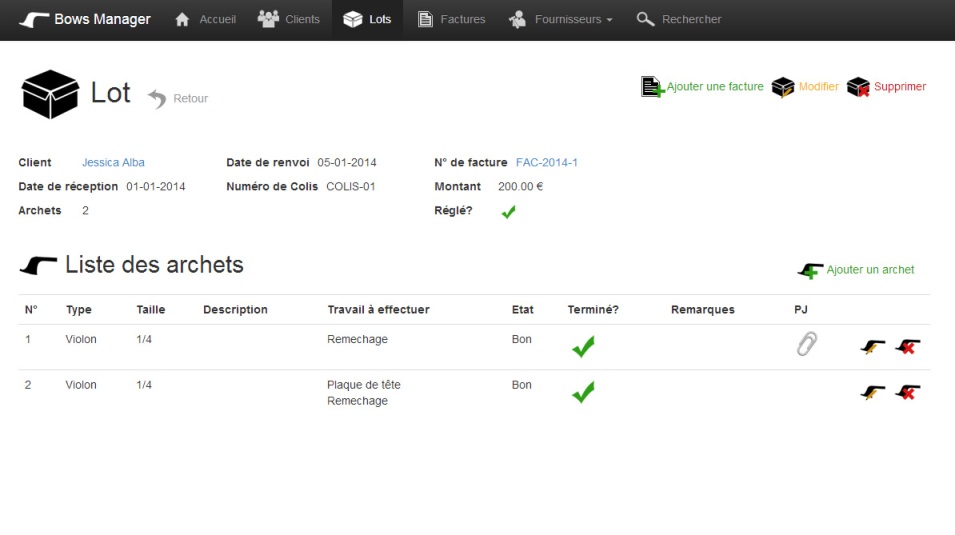Viewport: 955px width, 535px height.
Task: Click Ajouter une facture
Action: 702,87
